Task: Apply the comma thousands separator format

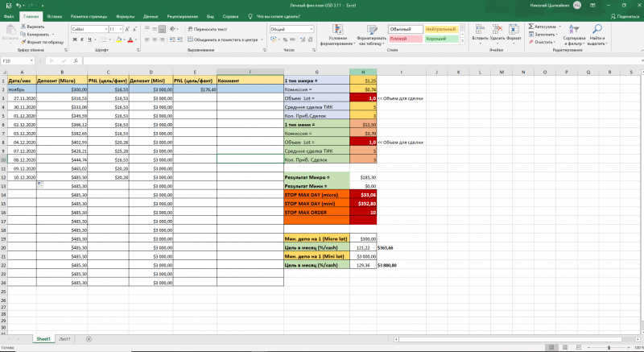Action: pos(292,39)
